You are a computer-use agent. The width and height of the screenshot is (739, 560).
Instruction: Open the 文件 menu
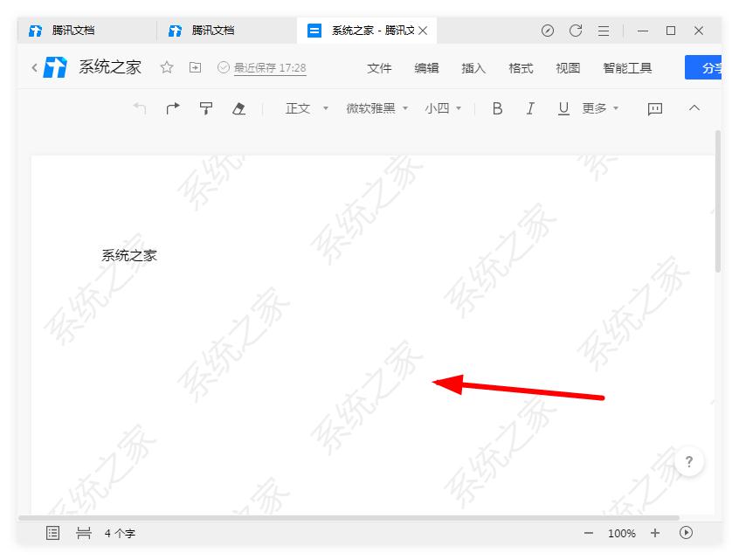[379, 68]
